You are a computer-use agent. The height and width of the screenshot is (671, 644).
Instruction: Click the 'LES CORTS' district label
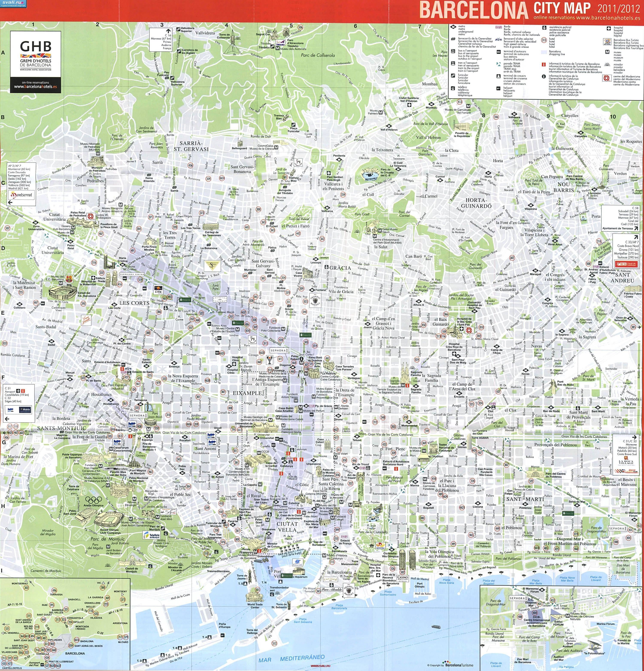[134, 303]
